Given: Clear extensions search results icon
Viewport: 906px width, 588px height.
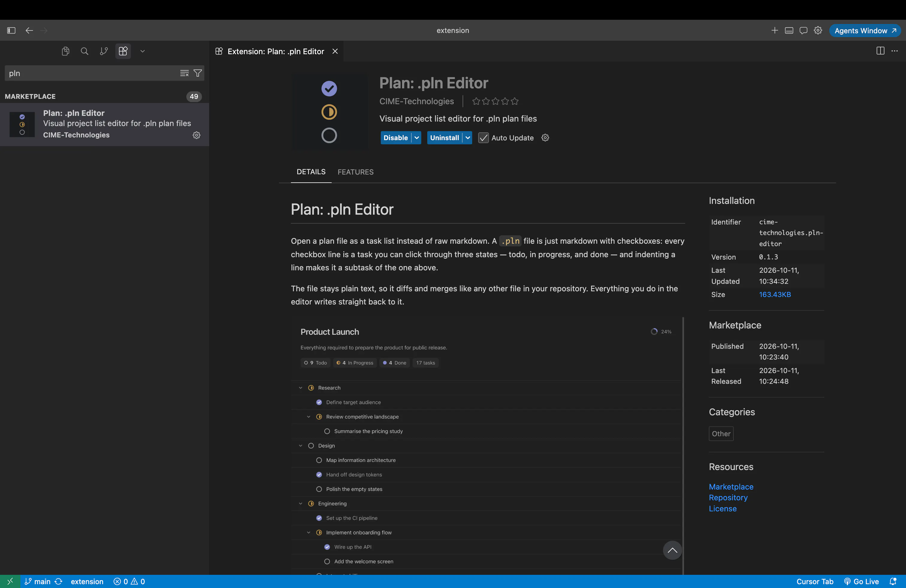Looking at the screenshot, I should pyautogui.click(x=184, y=73).
